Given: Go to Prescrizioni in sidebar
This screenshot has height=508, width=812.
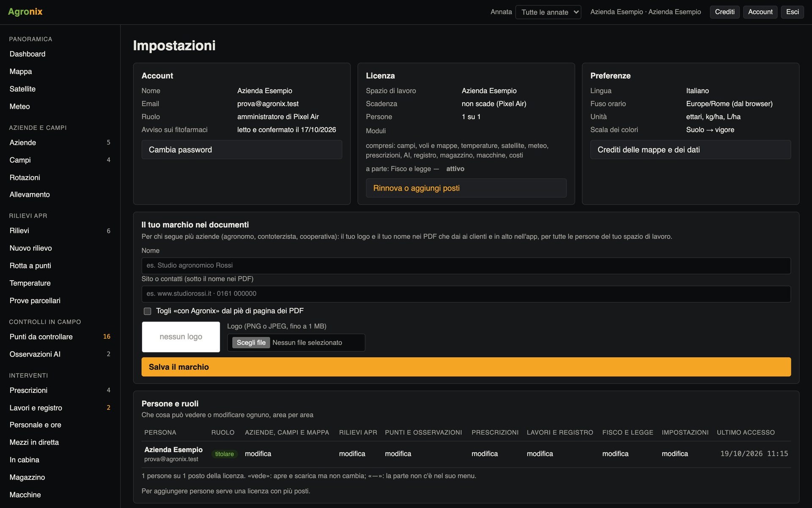Looking at the screenshot, I should tap(60, 390).
